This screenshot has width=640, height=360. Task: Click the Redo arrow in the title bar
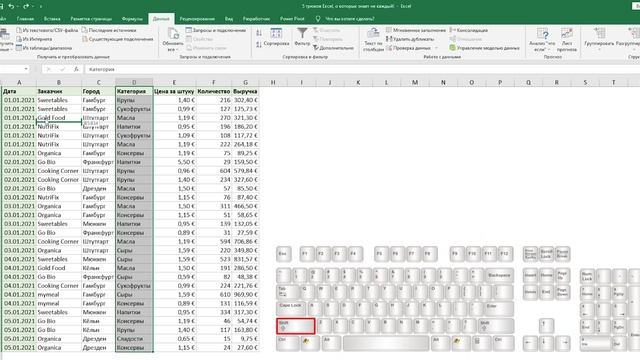click(x=26, y=6)
